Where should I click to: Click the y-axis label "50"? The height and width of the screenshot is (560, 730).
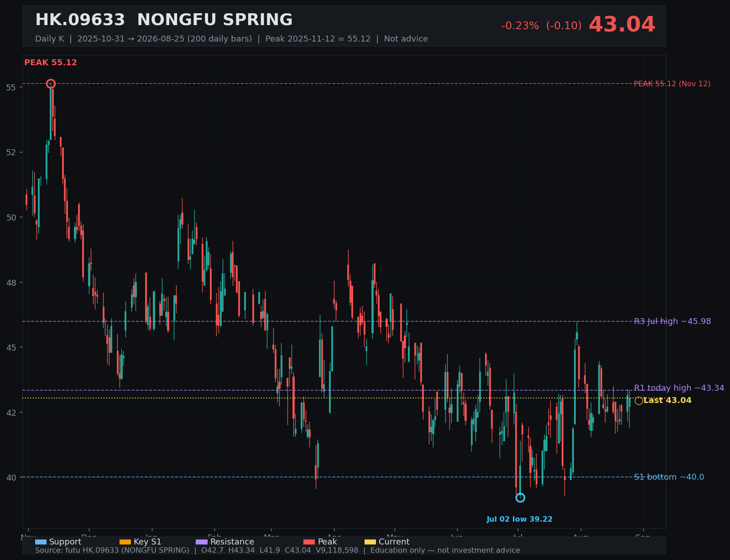coord(11,217)
